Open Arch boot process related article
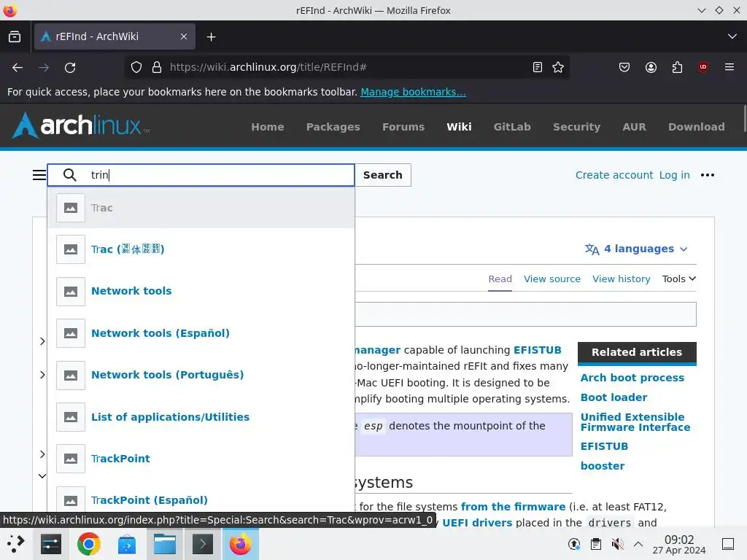Image resolution: width=747 pixels, height=560 pixels. point(632,378)
